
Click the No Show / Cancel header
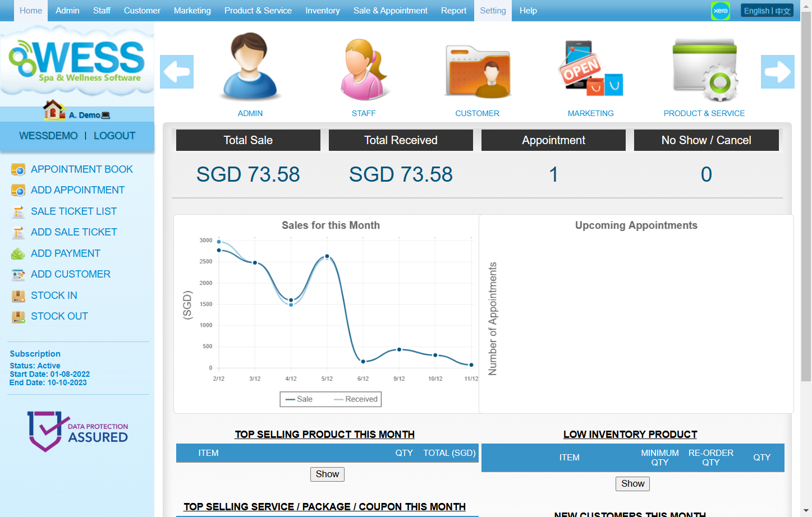[x=707, y=140]
